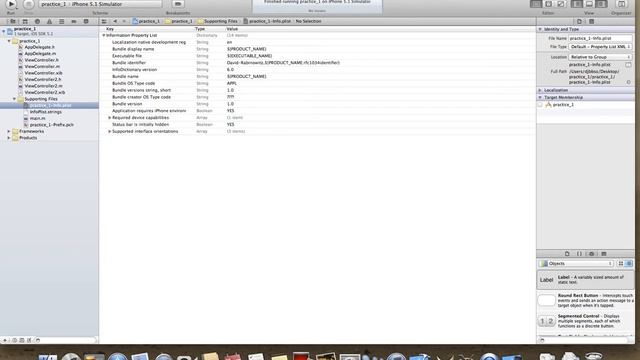
Task: Show the File Template library
Action: click(567, 254)
